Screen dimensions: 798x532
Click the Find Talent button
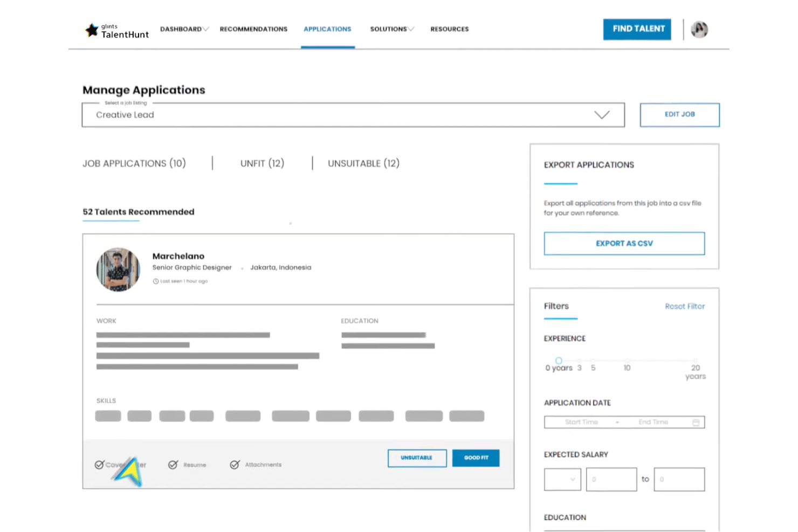point(637,29)
